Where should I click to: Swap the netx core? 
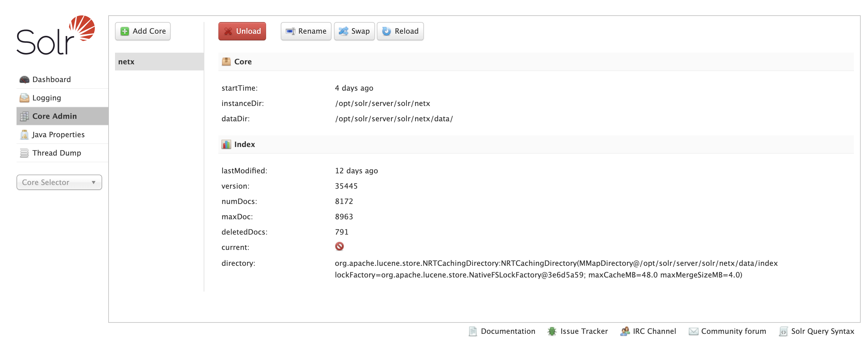(x=354, y=31)
